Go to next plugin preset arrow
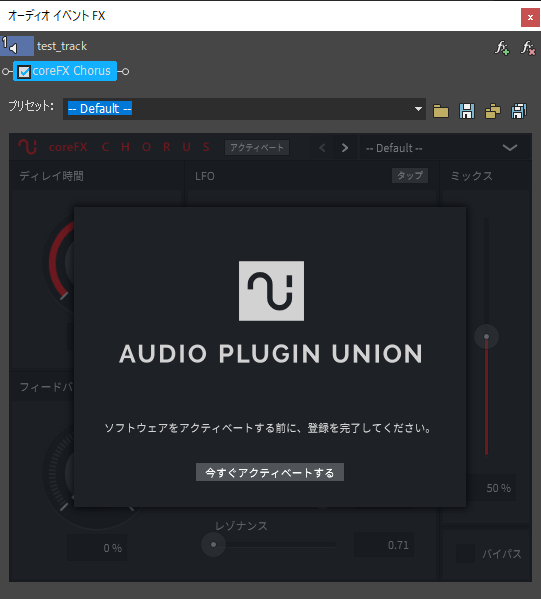Image resolution: width=541 pixels, height=599 pixels. coord(345,147)
